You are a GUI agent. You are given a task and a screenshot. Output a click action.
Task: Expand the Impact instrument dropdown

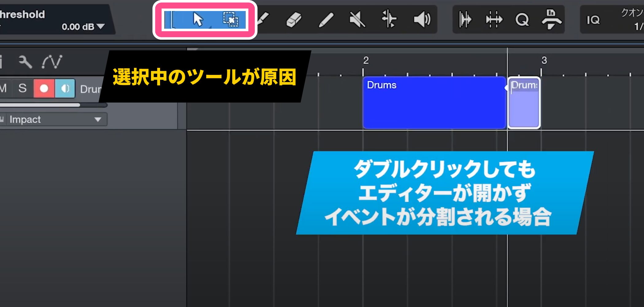click(x=98, y=119)
